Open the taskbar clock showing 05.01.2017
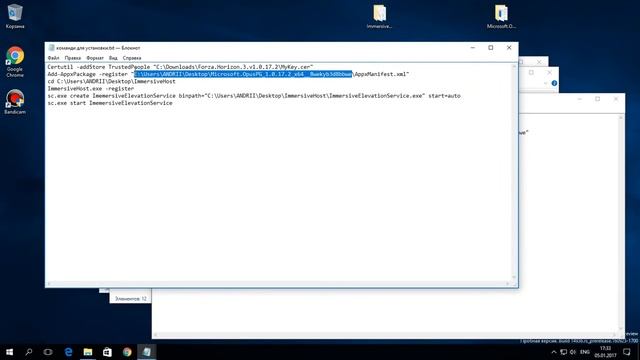Screen dimensions: 640x360 pos(605,352)
